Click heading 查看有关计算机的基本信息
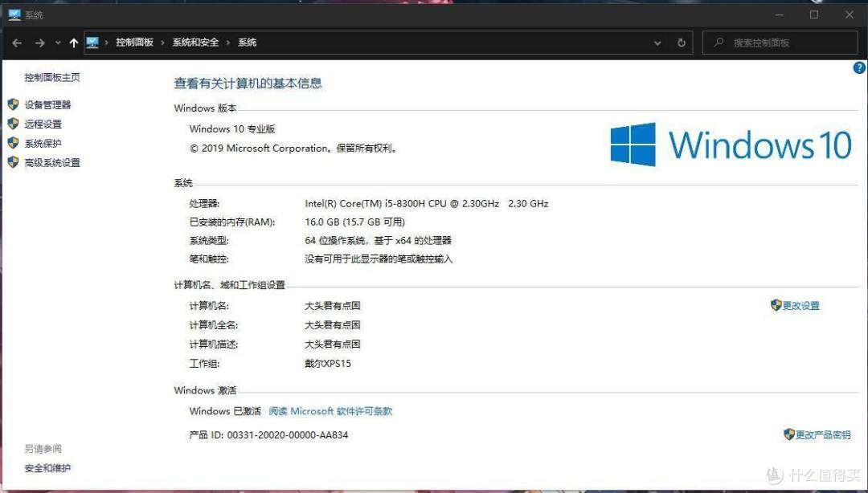Image resolution: width=868 pixels, height=493 pixels. point(248,84)
